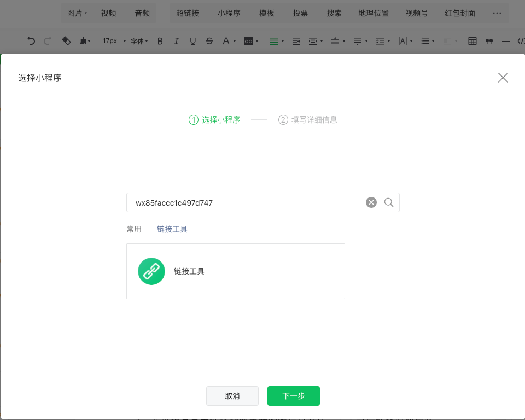Toggle underline formatting
The image size is (525, 420).
(193, 41)
